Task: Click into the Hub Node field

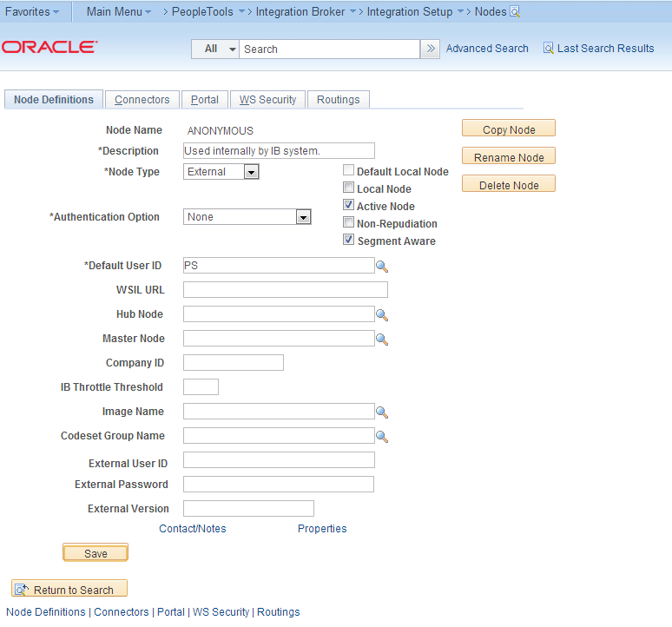Action: 279,314
